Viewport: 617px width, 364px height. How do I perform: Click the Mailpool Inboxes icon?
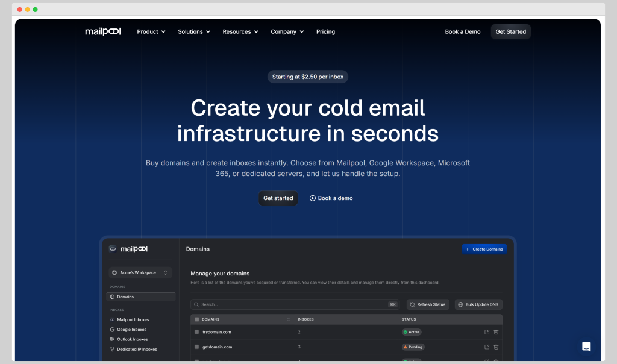[x=112, y=320]
